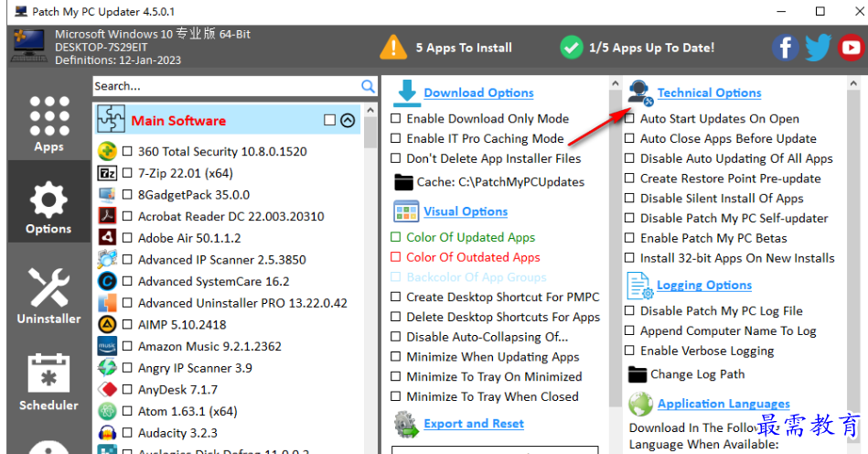The width and height of the screenshot is (868, 454).
Task: Click the Download Options arrow icon
Action: tap(407, 92)
